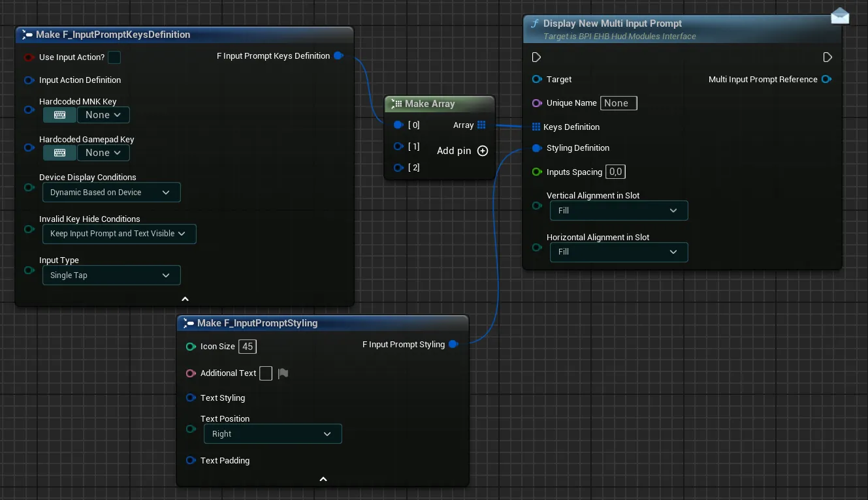
Task: Open the Invalid Key Hide Conditions dropdown
Action: (119, 234)
